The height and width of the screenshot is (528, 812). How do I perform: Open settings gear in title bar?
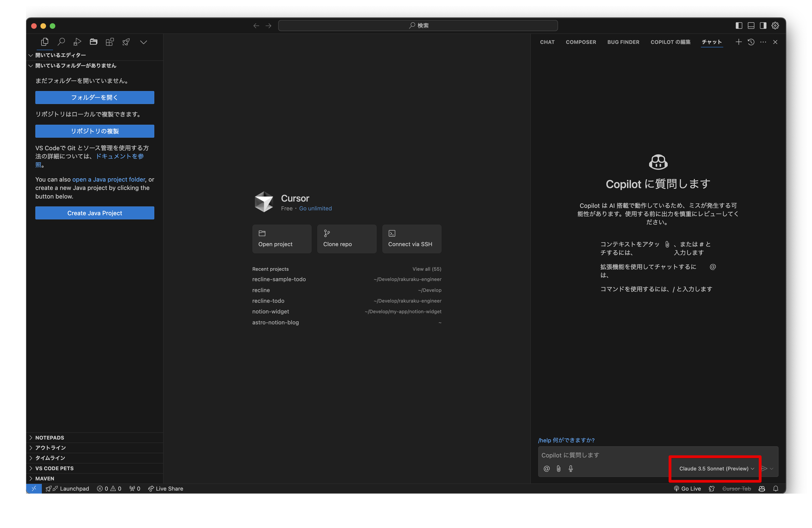coord(775,26)
